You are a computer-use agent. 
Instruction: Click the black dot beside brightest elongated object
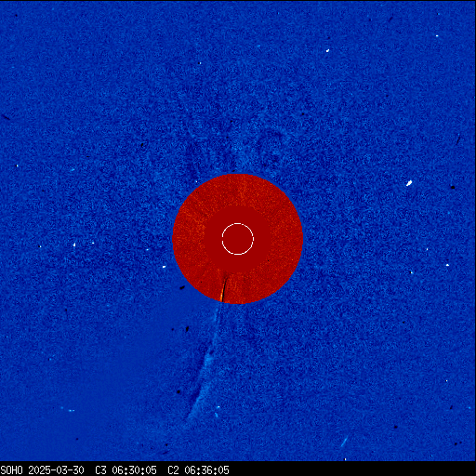[453, 187]
